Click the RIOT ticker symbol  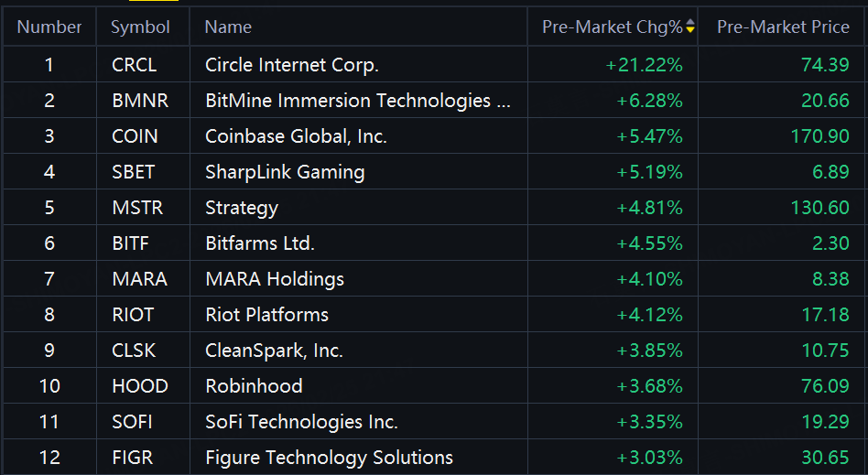coord(132,315)
